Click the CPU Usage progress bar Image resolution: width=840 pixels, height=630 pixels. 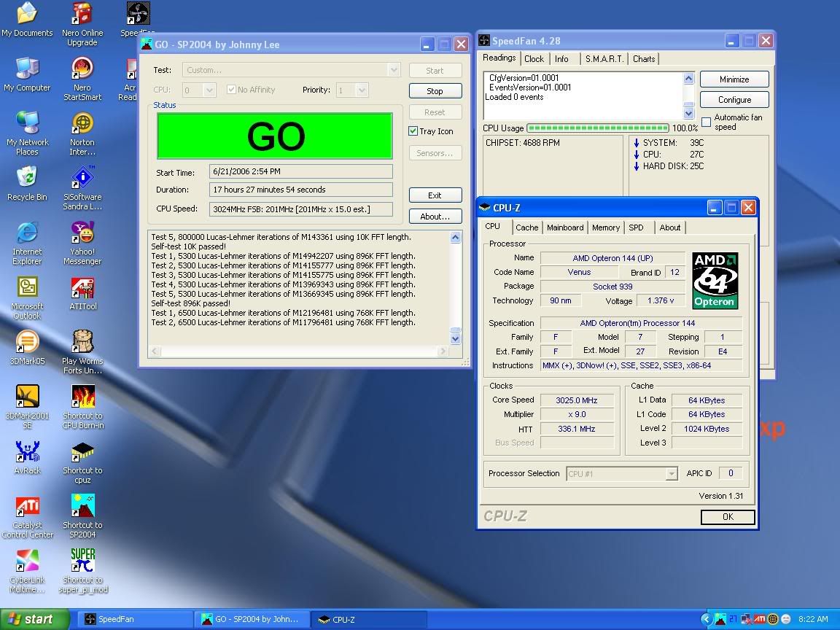(x=597, y=128)
